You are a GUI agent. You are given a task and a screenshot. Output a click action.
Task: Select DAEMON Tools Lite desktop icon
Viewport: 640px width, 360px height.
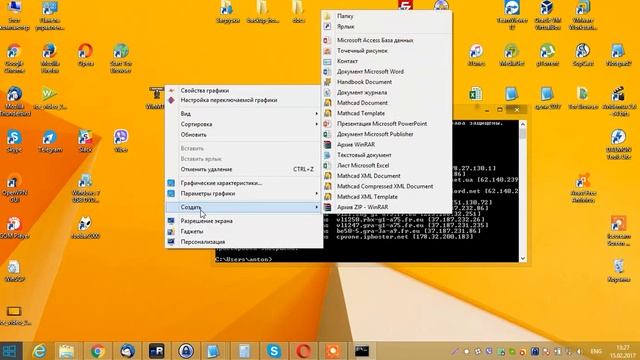coord(619,144)
